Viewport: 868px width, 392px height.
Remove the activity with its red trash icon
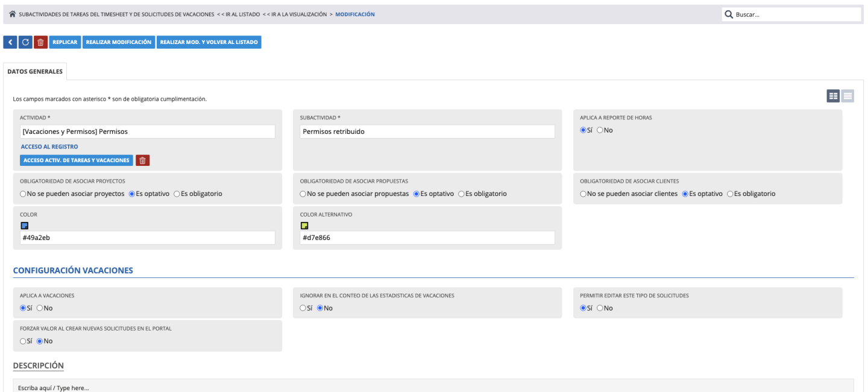point(142,160)
